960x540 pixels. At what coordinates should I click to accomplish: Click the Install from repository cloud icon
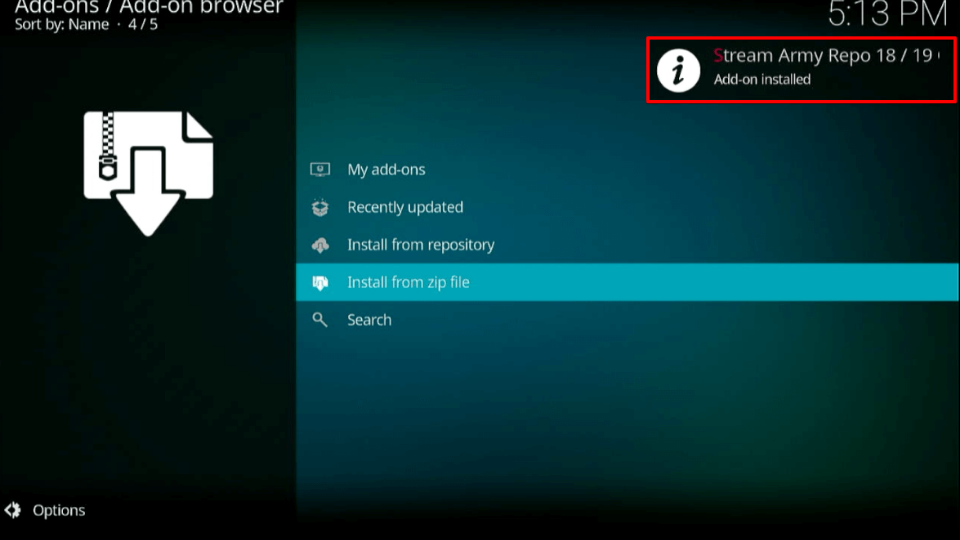[x=320, y=246]
